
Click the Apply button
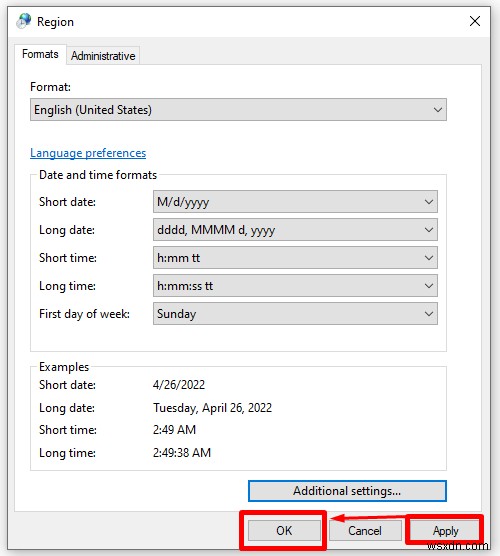point(445,531)
